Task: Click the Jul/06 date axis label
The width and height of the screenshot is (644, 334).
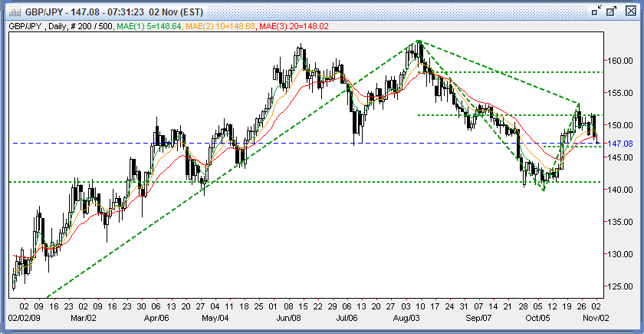Action: click(347, 318)
